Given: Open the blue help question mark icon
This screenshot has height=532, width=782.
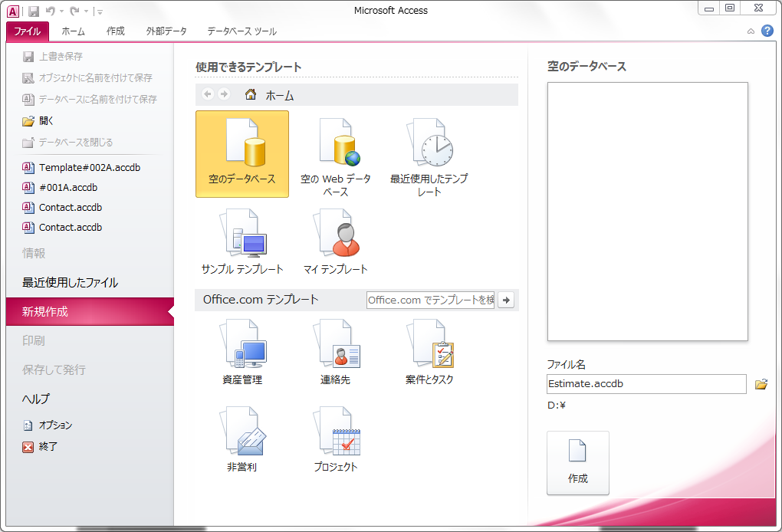Looking at the screenshot, I should 767,31.
